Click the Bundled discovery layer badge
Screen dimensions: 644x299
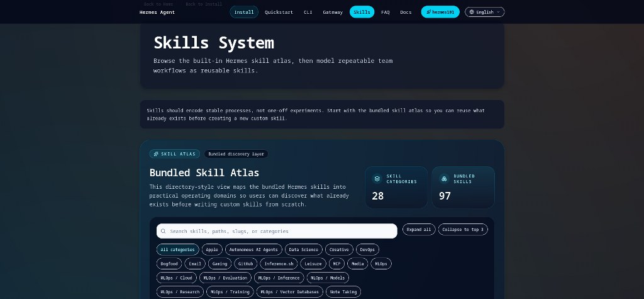click(236, 154)
